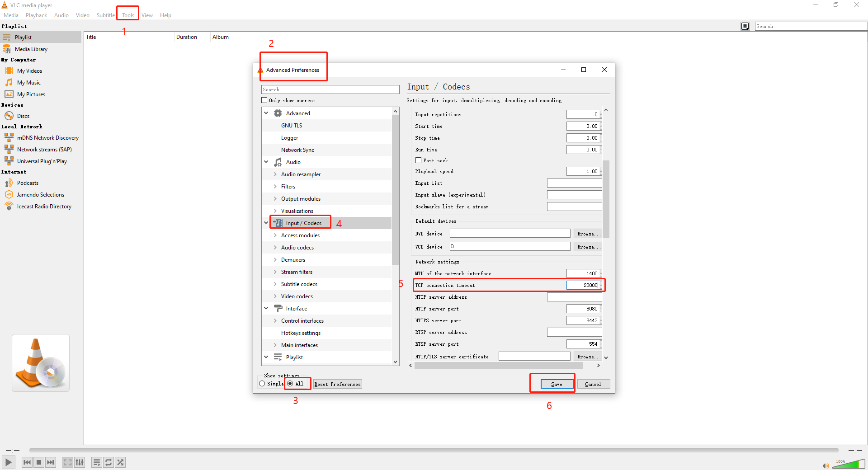Open Podcasts in Internet section
This screenshot has height=470, width=868.
tap(28, 183)
